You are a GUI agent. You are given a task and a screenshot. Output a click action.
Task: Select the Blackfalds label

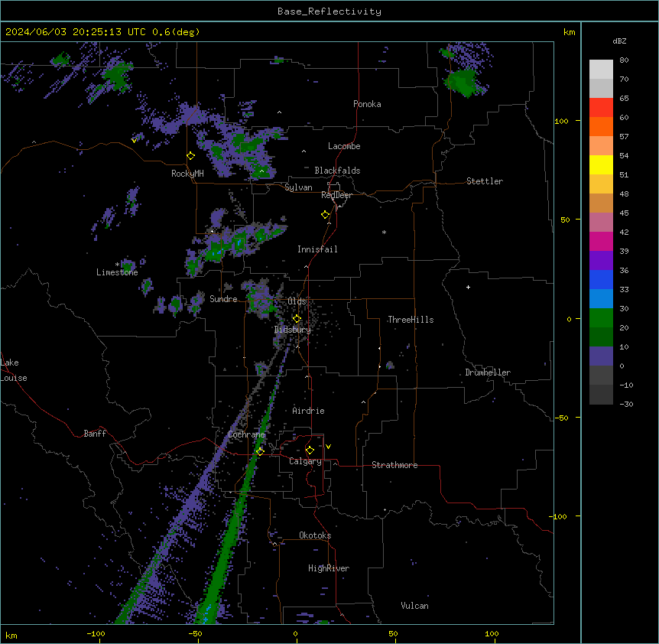[337, 171]
